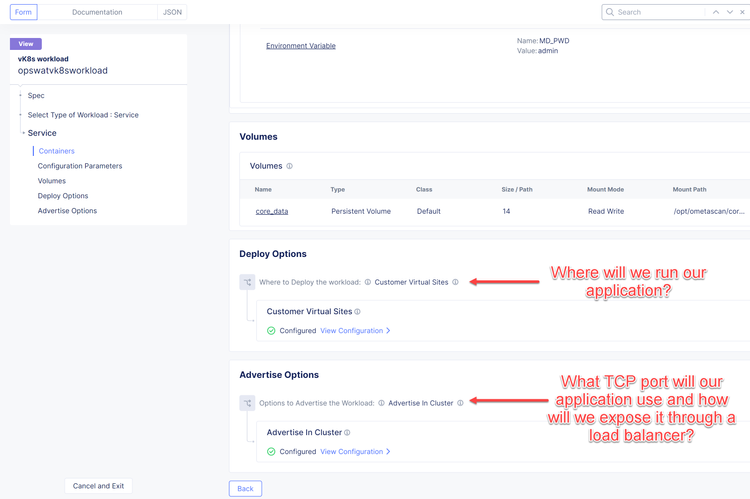Click the Deploy Options branch icon
The width and height of the screenshot is (750, 499).
tap(247, 282)
